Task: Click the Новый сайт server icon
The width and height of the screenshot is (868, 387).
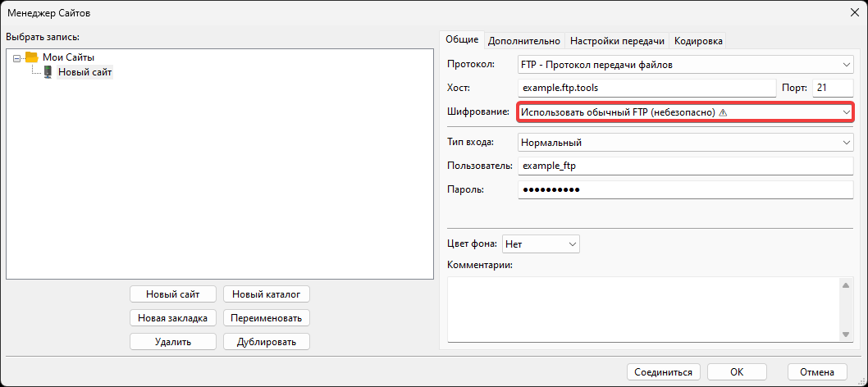Action: (48, 72)
